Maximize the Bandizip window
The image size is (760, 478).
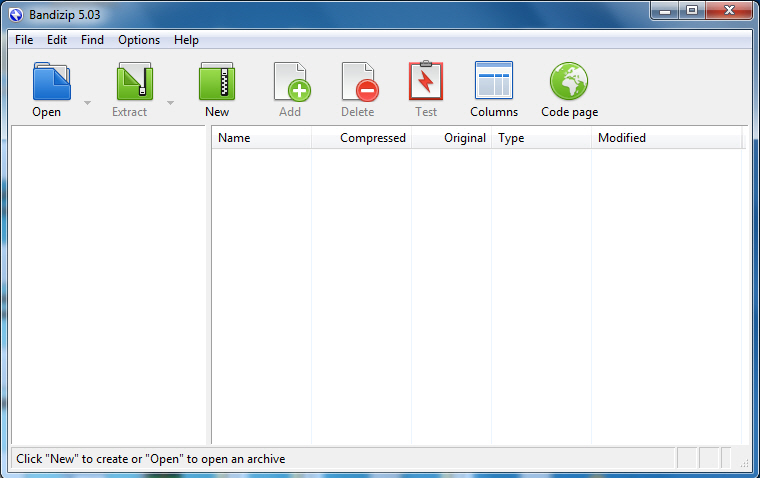[x=692, y=11]
